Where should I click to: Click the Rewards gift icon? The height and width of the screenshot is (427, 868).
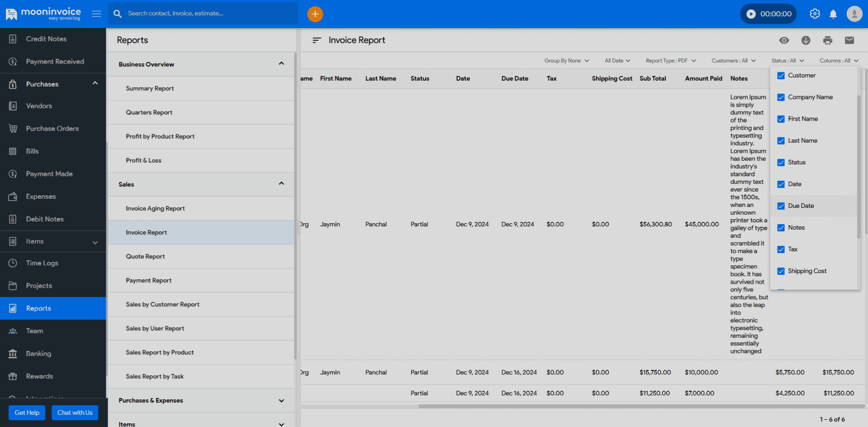point(13,376)
